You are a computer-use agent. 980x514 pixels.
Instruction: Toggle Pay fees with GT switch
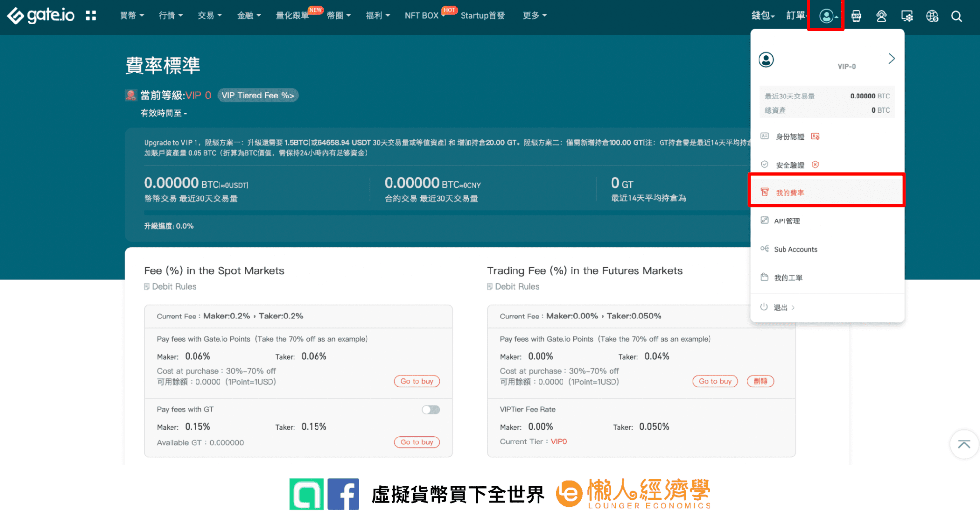pyautogui.click(x=431, y=410)
